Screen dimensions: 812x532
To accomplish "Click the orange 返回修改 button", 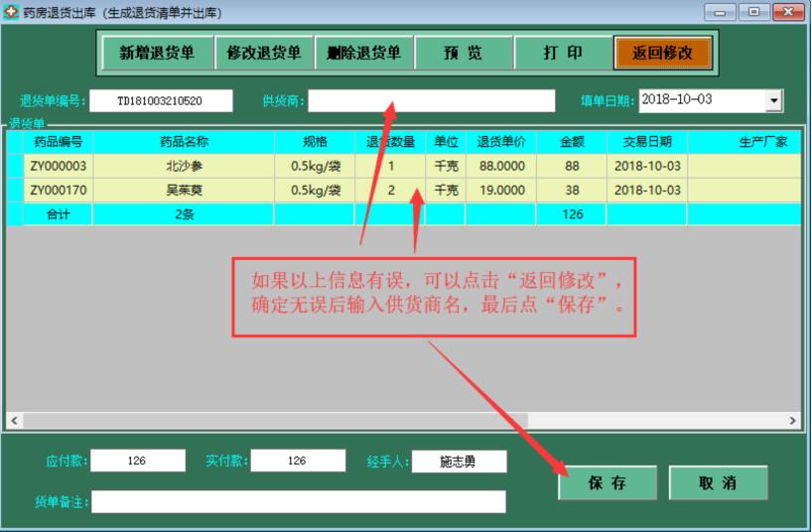I will [662, 54].
